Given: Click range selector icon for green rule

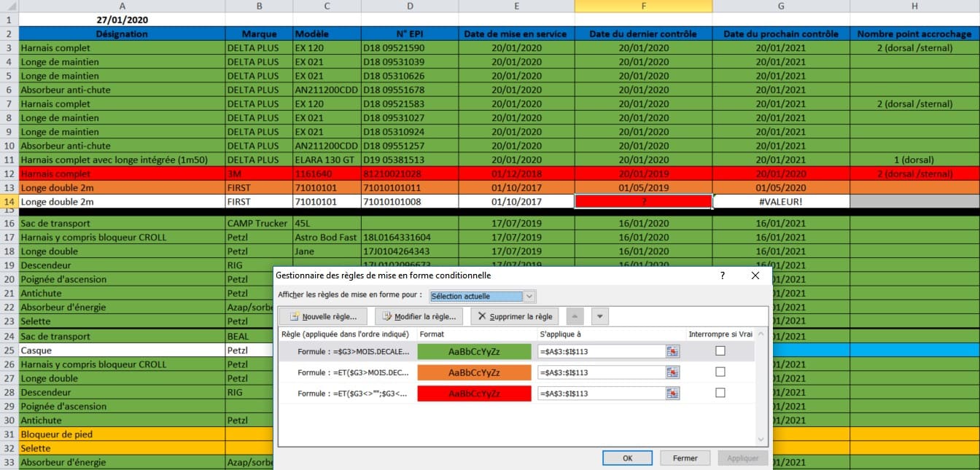Looking at the screenshot, I should pos(672,351).
